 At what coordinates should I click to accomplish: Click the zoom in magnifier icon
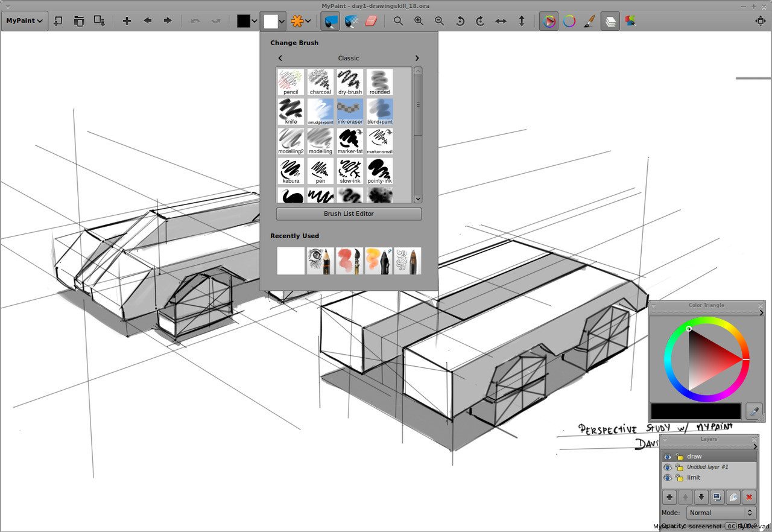pyautogui.click(x=419, y=21)
